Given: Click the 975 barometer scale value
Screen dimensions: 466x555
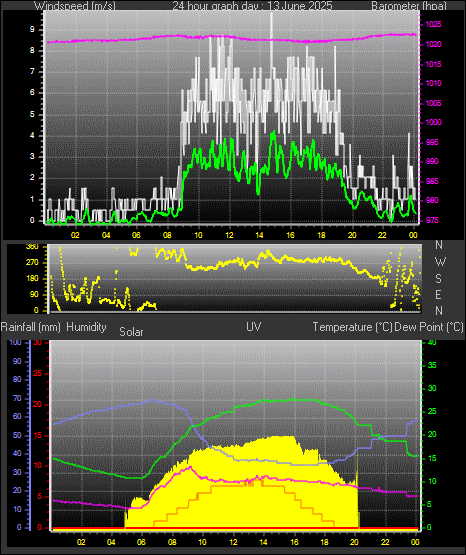Looking at the screenshot, I should [x=432, y=220].
